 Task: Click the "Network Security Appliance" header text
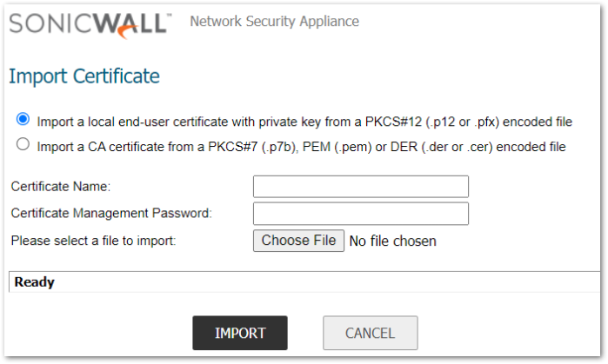tap(274, 22)
